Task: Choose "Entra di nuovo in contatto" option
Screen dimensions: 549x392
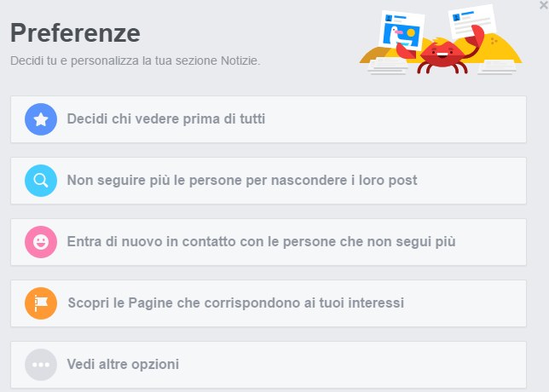Action: (269, 242)
